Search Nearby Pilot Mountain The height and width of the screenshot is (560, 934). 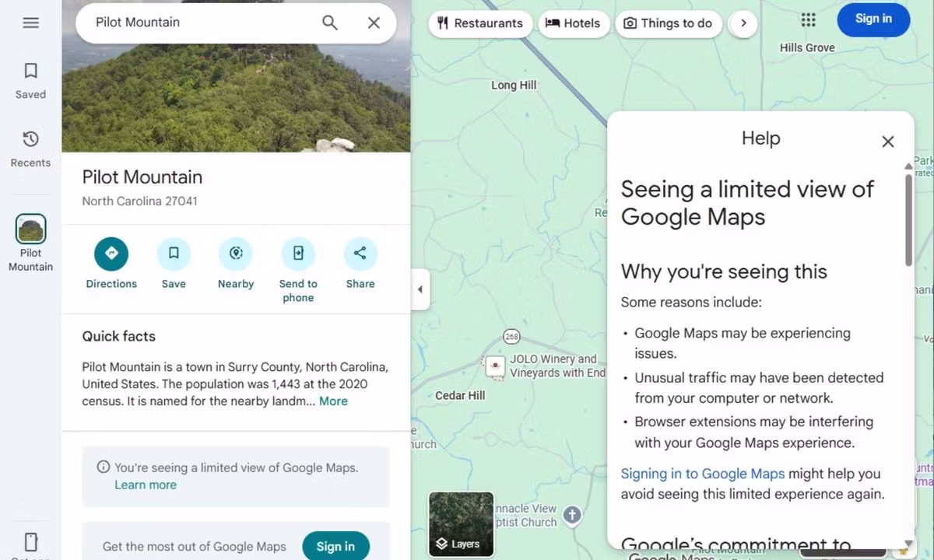point(236,253)
